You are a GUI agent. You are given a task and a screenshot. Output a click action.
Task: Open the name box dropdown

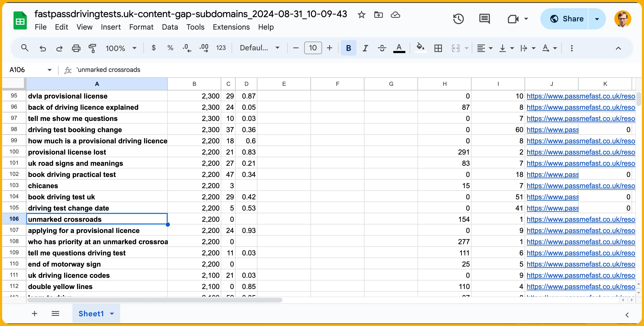pyautogui.click(x=50, y=70)
